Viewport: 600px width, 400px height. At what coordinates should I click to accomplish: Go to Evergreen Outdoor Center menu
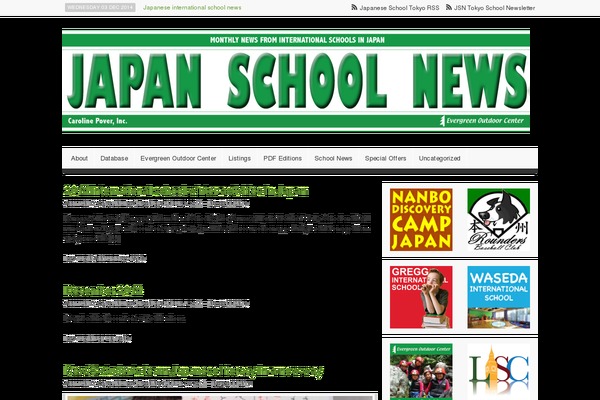(178, 158)
